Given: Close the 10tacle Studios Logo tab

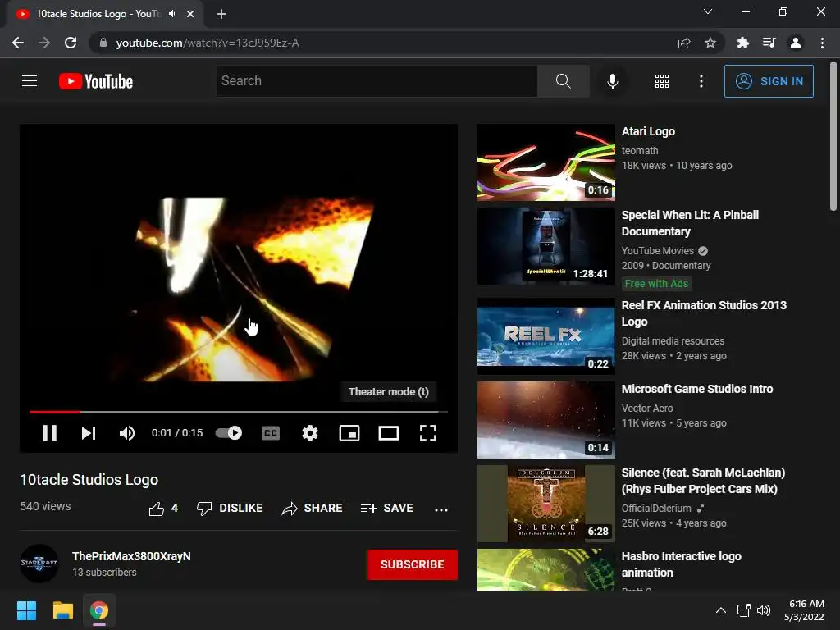Looking at the screenshot, I should click(190, 14).
